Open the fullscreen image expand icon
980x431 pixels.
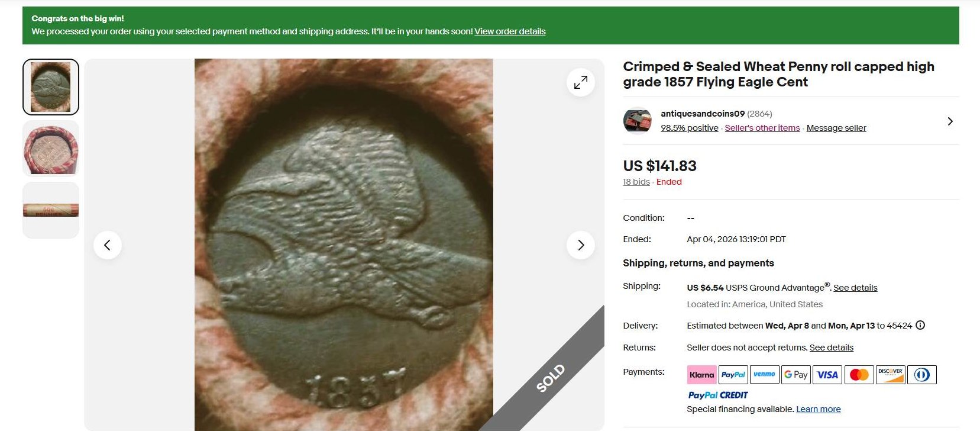tap(581, 82)
